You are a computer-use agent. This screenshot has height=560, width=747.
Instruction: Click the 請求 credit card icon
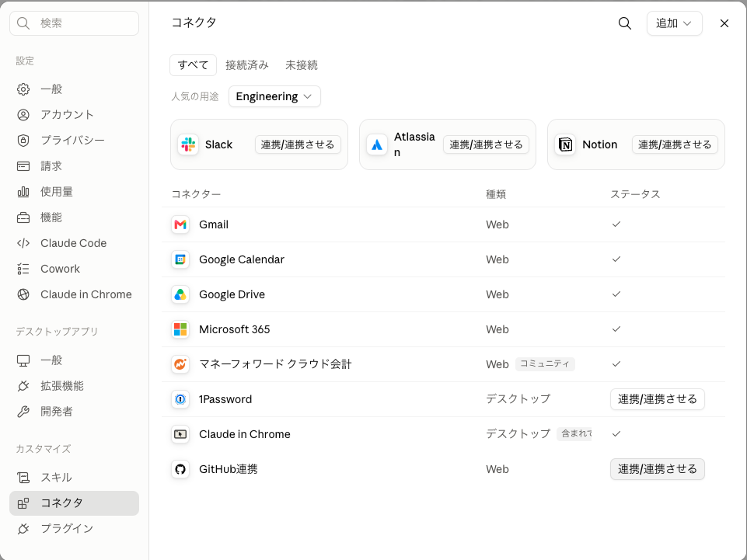[23, 166]
